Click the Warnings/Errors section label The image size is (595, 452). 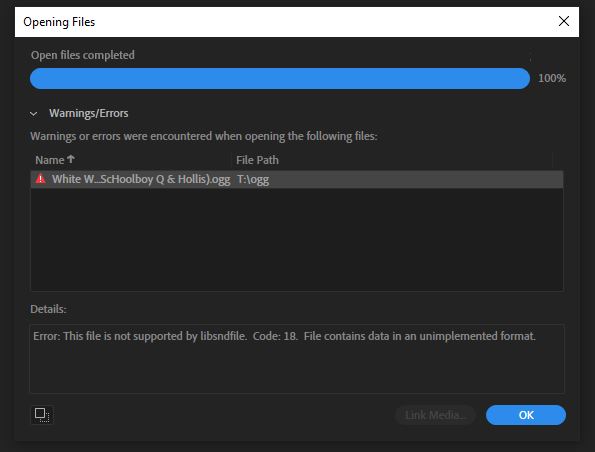pos(88,113)
